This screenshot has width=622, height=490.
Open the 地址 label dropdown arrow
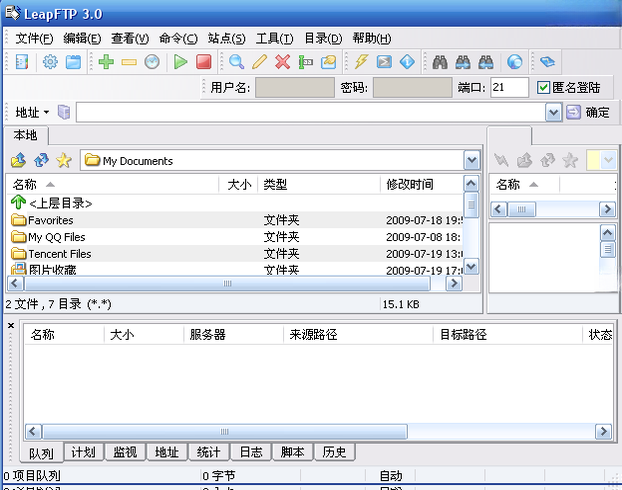(x=46, y=112)
